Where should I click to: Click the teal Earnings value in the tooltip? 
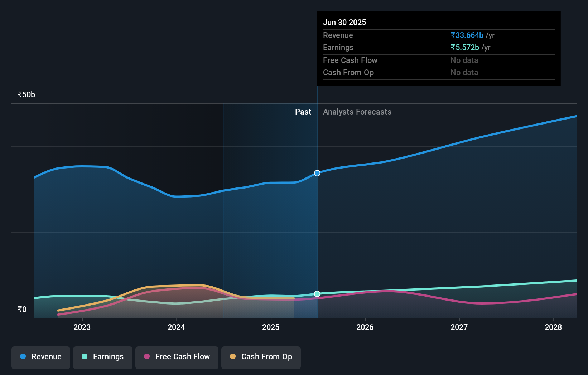click(464, 47)
